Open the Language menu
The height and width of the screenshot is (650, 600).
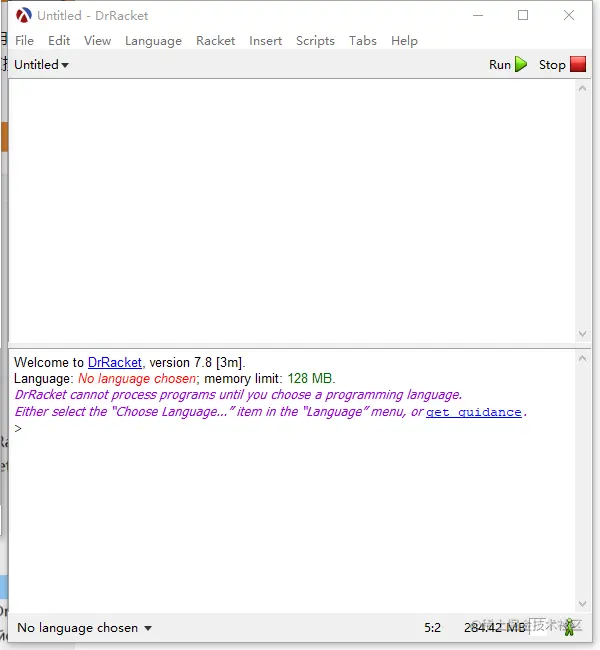[153, 41]
